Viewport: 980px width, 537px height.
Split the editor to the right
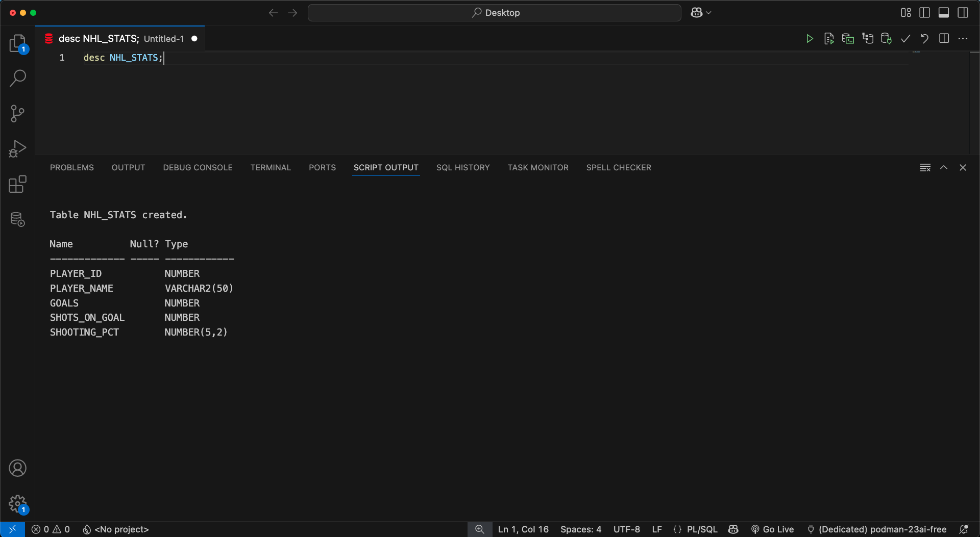tap(944, 39)
